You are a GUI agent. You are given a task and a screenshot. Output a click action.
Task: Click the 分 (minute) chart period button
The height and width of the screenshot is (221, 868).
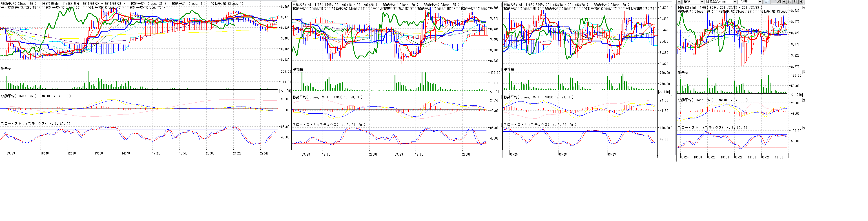coord(801,2)
